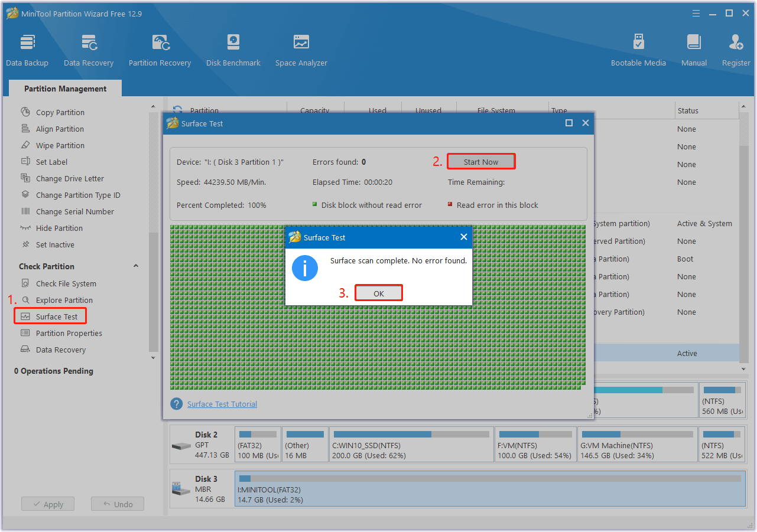Select G:VM Machine(NTFS) partition block
This screenshot has height=532, width=757.
pos(637,444)
